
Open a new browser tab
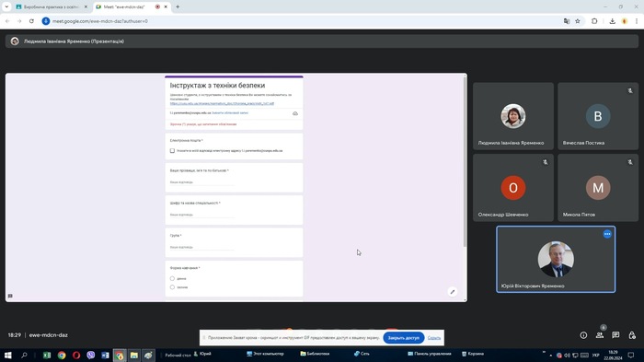point(178,7)
